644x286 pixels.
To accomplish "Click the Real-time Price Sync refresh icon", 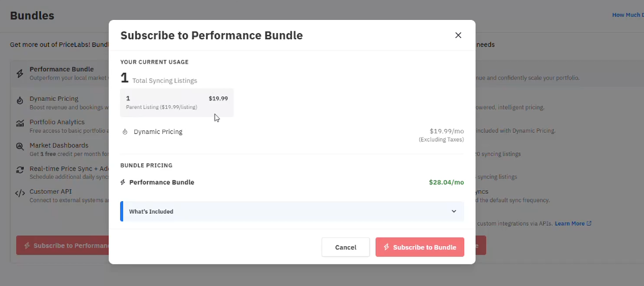I will click(x=20, y=170).
